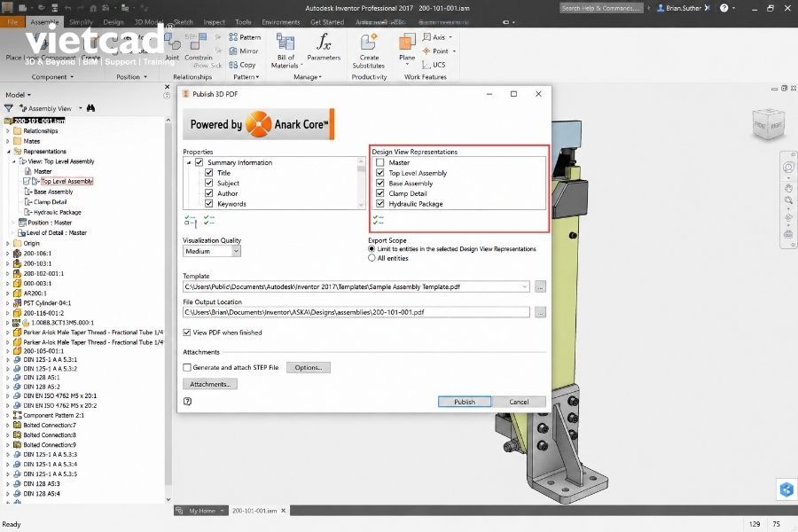
Task: Select Base Assembly view in browser tree
Action: tap(53, 192)
